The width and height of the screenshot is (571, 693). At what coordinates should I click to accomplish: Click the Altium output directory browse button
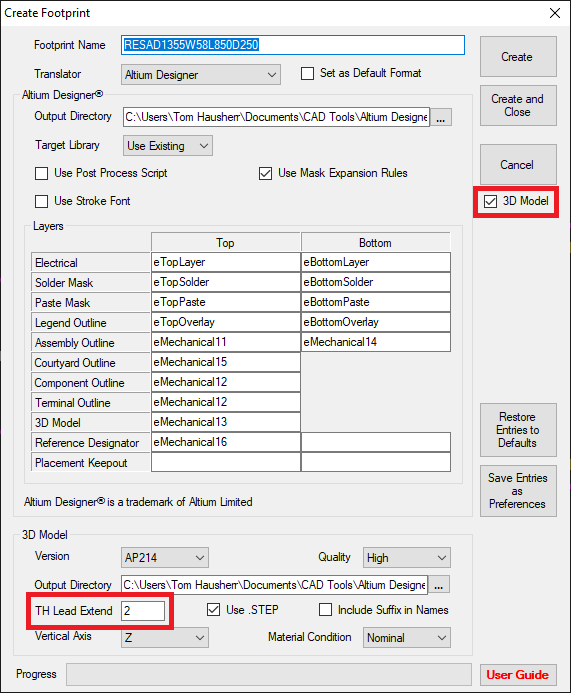click(x=441, y=118)
